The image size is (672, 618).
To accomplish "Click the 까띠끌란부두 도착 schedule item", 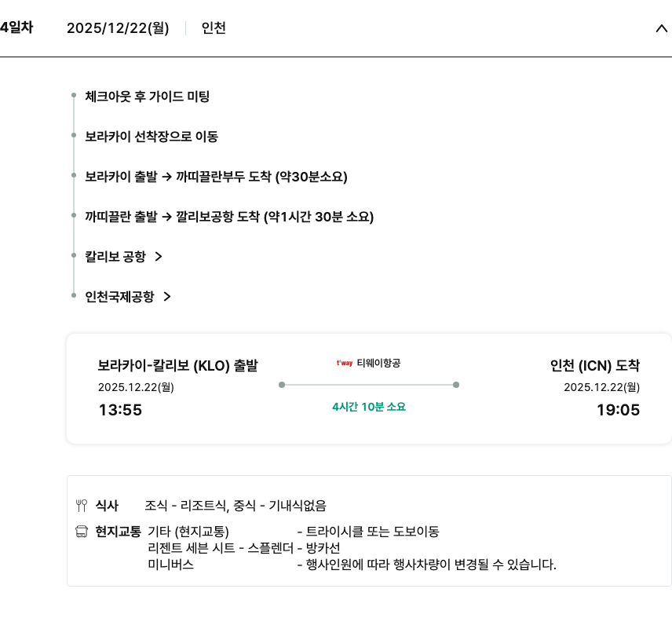I will (x=216, y=176).
